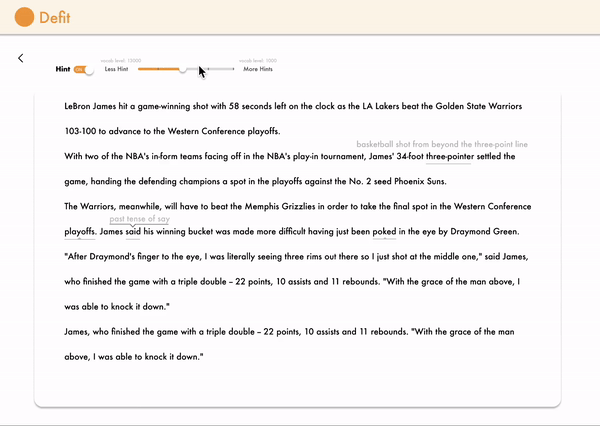
Task: Click the Hint label text
Action: (x=63, y=69)
